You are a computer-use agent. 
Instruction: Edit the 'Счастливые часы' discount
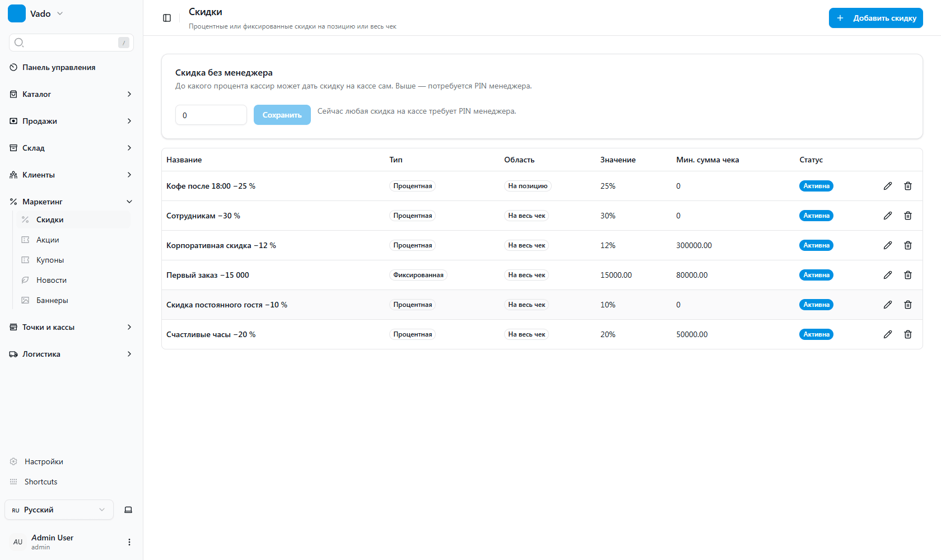point(888,334)
